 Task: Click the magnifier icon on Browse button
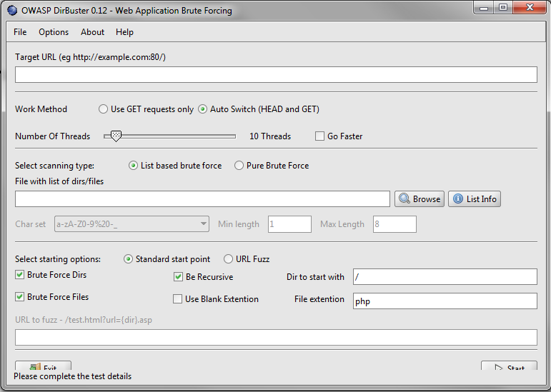(x=404, y=198)
